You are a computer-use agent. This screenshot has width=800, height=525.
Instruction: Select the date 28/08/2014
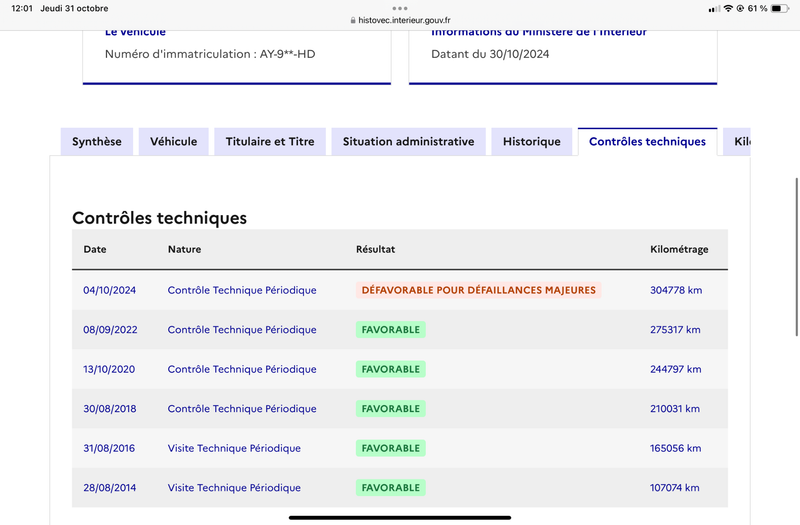point(110,488)
